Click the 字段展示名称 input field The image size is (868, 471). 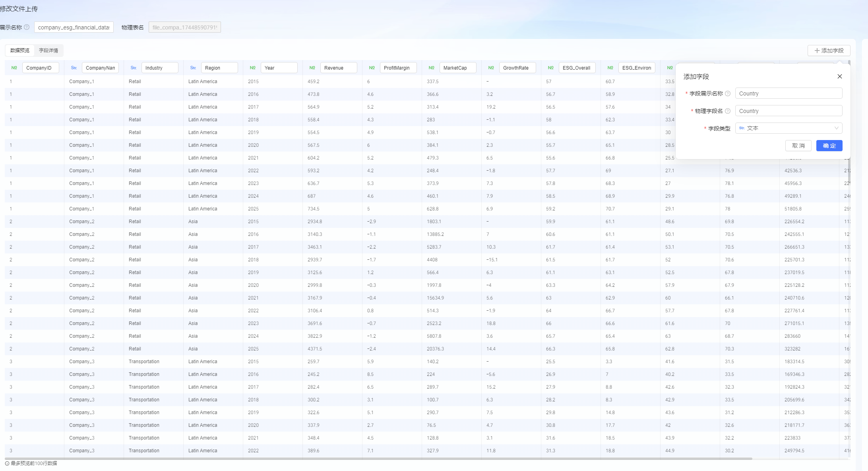[x=789, y=93]
